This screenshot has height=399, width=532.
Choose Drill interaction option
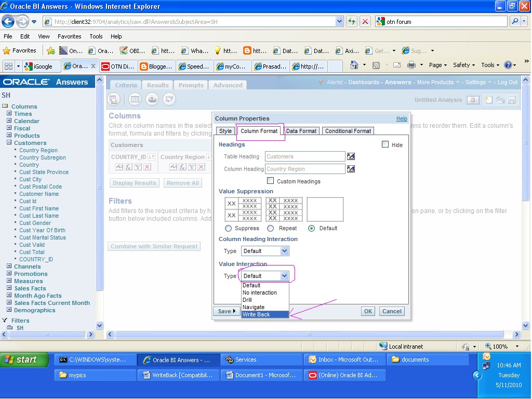(265, 300)
